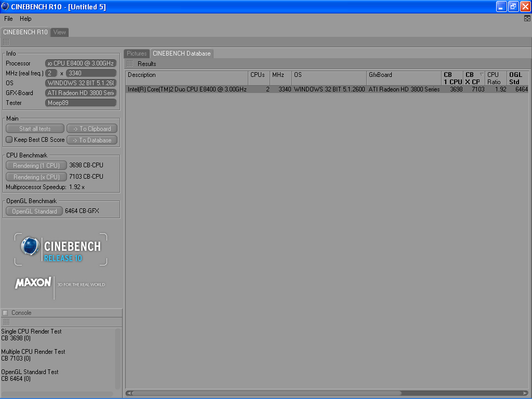Click the 6464 OGL value in results row

click(x=522, y=89)
